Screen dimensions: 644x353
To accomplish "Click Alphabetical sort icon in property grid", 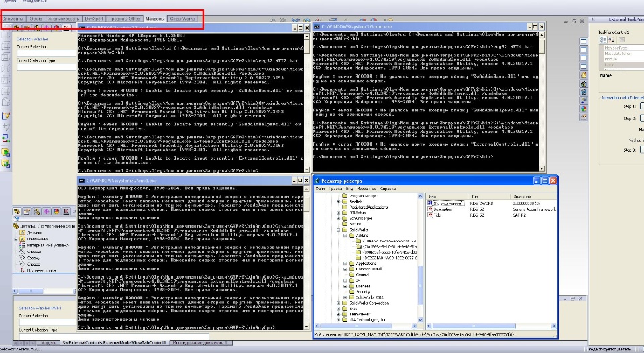I will [611, 40].
